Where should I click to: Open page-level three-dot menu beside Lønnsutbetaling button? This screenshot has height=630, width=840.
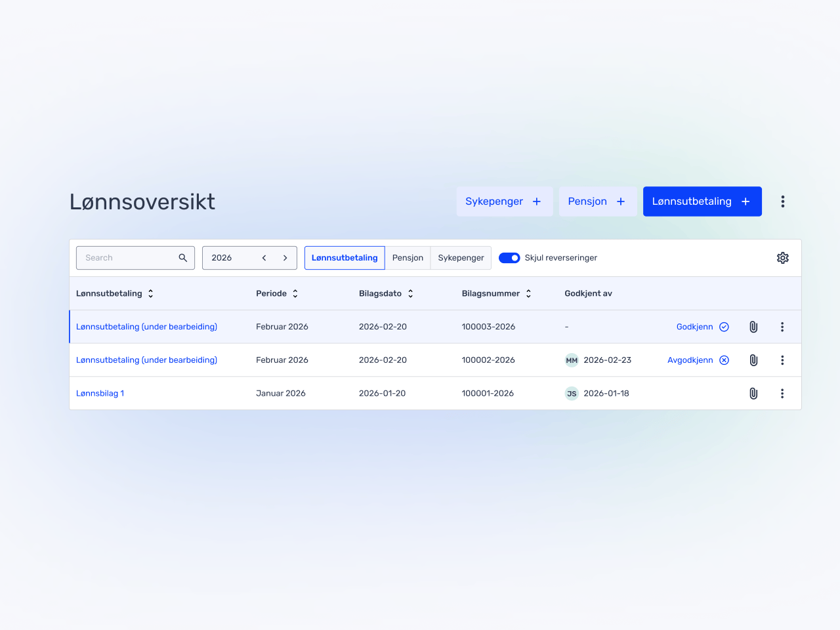(782, 201)
